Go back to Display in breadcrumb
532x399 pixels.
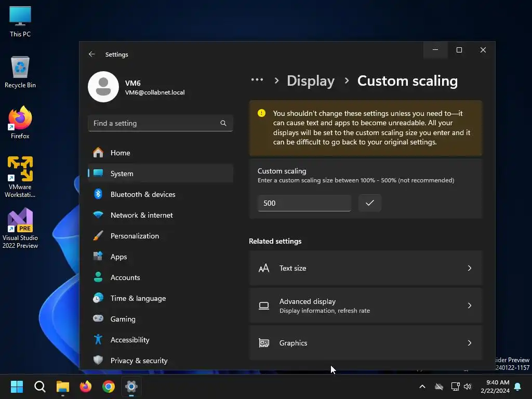click(311, 81)
